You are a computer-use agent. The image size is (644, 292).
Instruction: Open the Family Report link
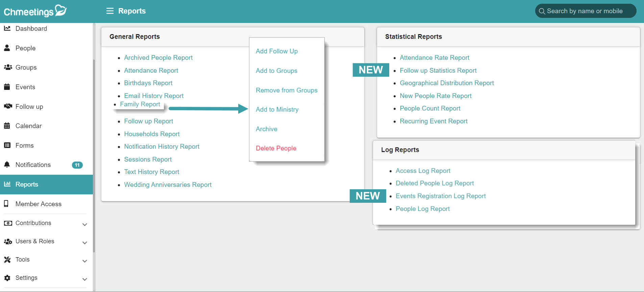140,104
